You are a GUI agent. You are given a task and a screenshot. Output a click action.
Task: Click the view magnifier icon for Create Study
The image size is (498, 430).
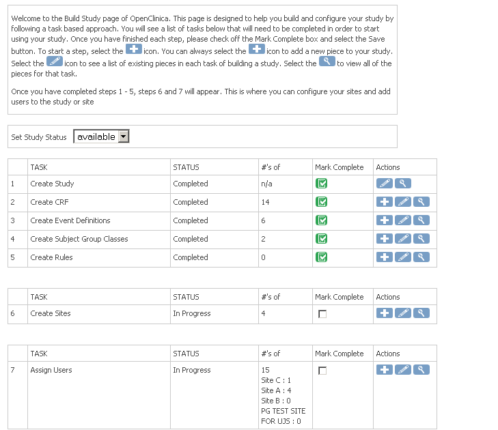point(403,183)
